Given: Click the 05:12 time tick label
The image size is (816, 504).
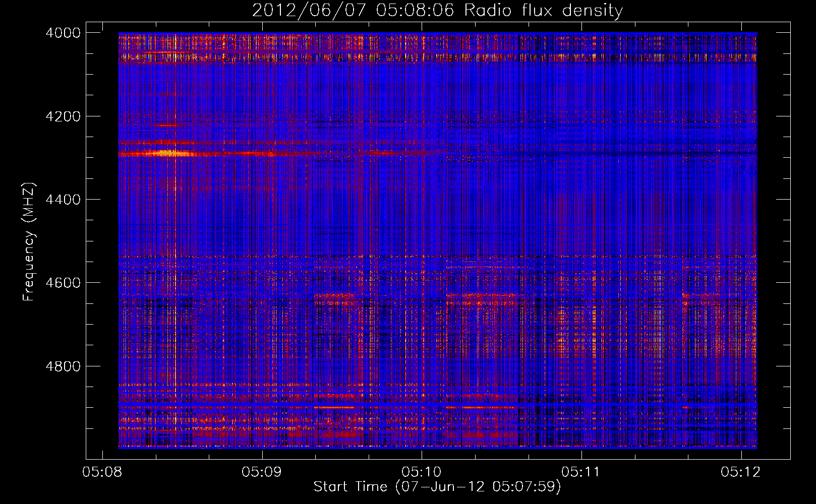Looking at the screenshot, I should (741, 472).
